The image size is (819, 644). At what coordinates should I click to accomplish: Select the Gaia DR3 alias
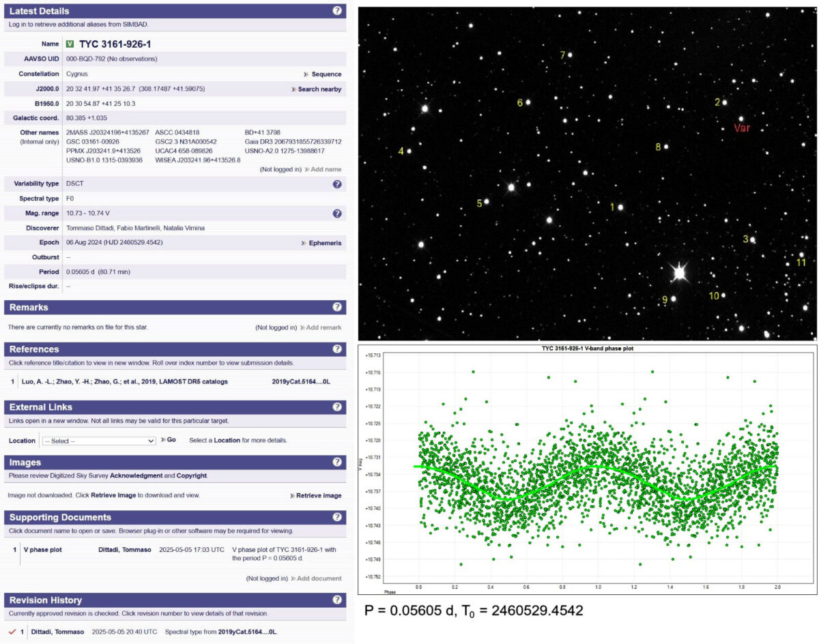pos(293,142)
